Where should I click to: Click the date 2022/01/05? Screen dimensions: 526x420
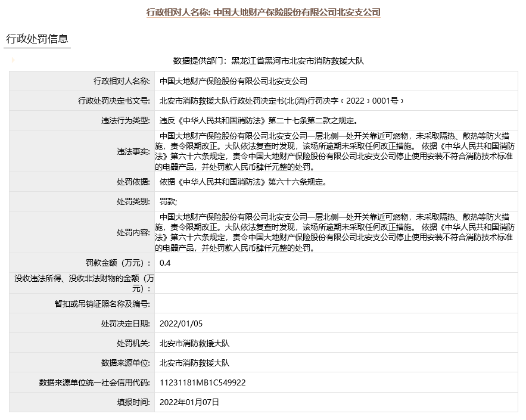pos(181,323)
